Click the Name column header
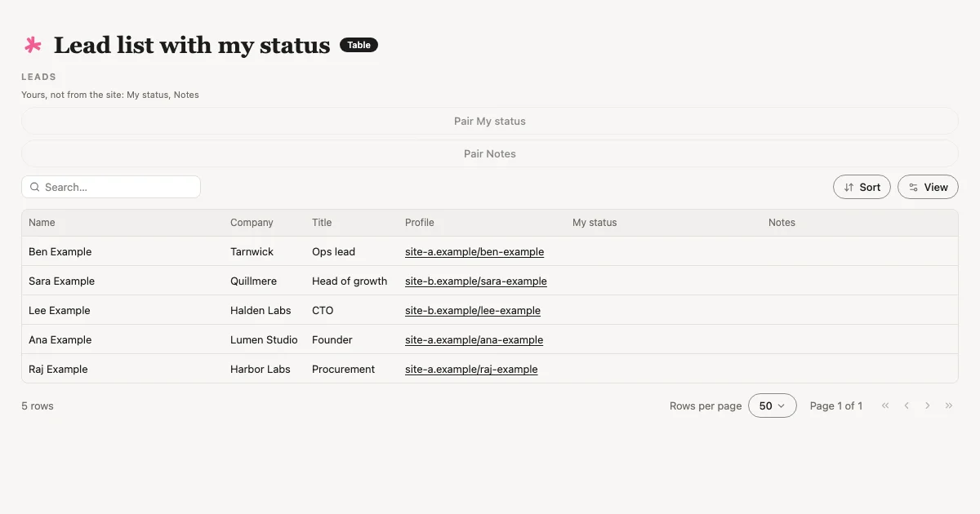 [42, 222]
